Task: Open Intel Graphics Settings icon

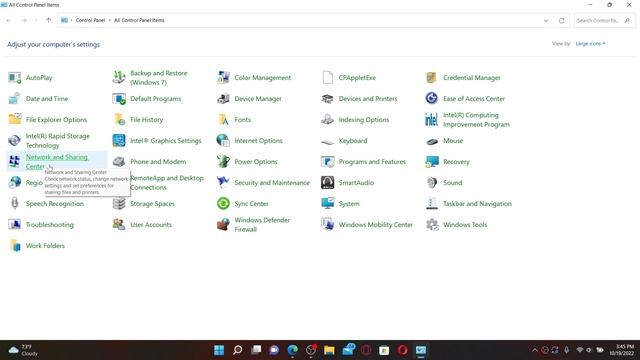Action: point(119,140)
